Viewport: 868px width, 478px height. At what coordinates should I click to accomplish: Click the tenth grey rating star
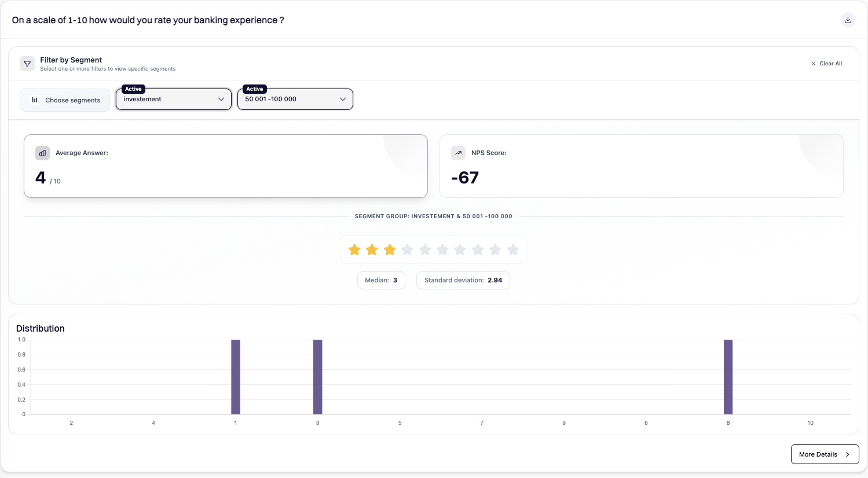513,249
